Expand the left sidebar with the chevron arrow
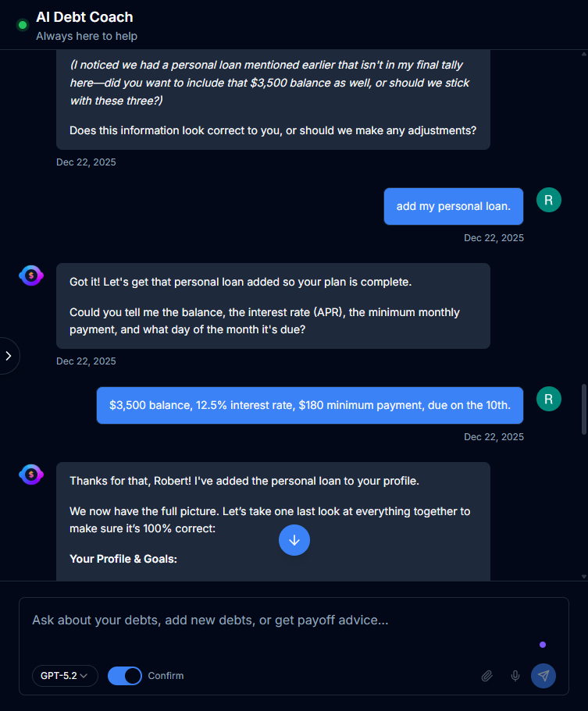This screenshot has height=711, width=588. click(9, 356)
